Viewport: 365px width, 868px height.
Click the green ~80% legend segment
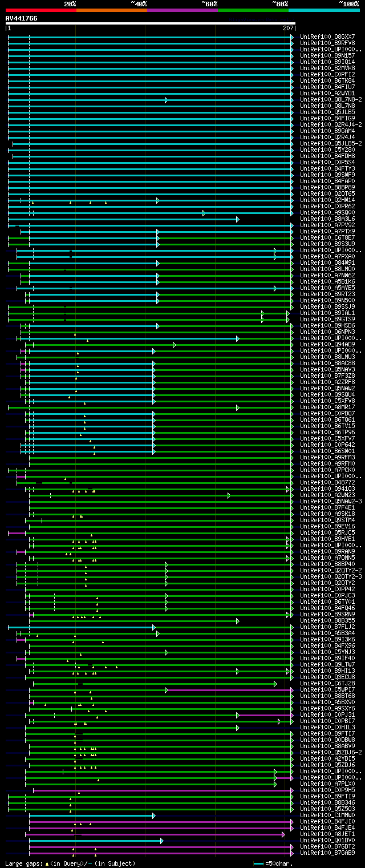(x=253, y=10)
